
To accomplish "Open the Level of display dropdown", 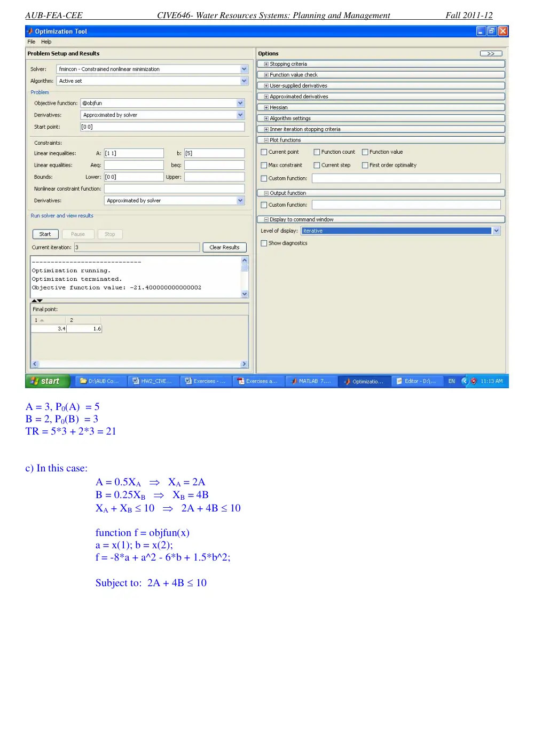I will tap(400, 231).
